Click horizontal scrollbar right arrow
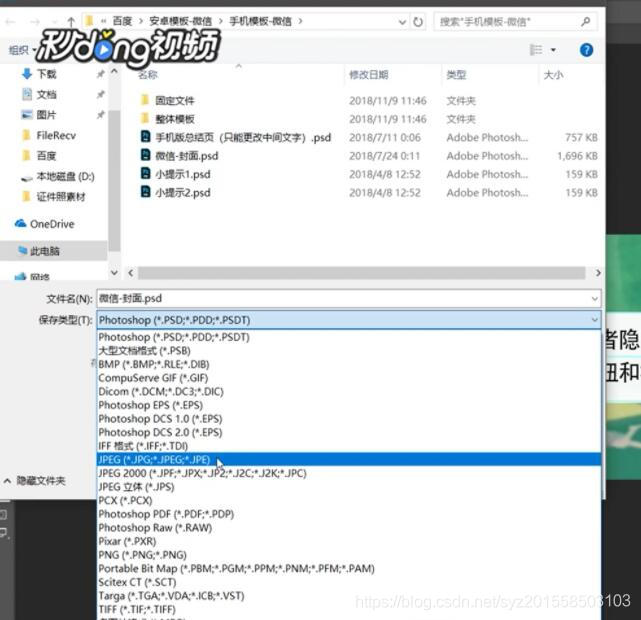Screen dimensions: 641x620 point(598,273)
